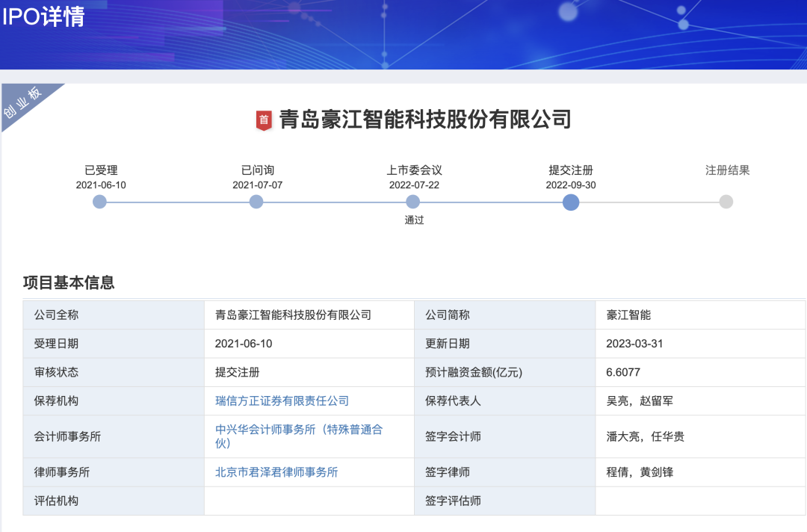The image size is (807, 532).
Task: Select the 已受理 timeline dot
Action: [x=100, y=202]
